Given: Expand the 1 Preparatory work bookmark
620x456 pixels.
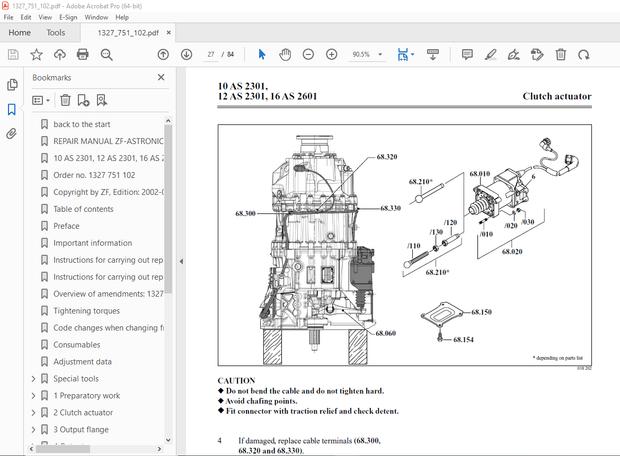Looking at the screenshot, I should (x=34, y=395).
